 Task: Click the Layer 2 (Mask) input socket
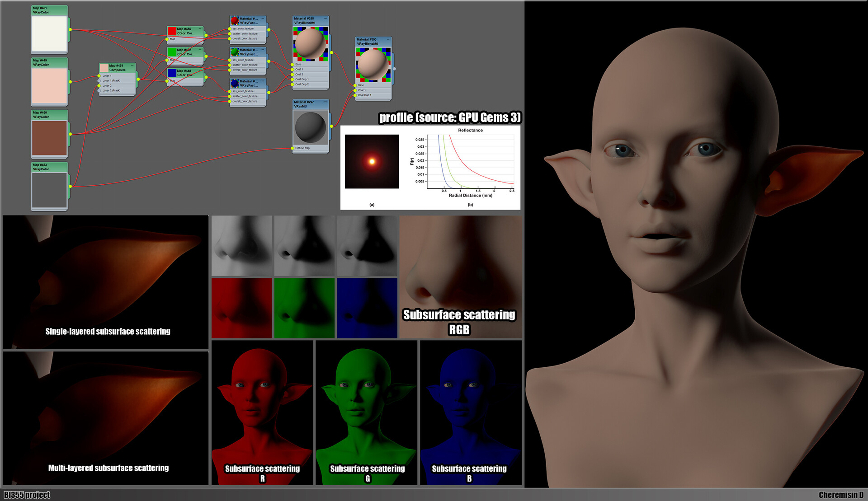pyautogui.click(x=99, y=91)
